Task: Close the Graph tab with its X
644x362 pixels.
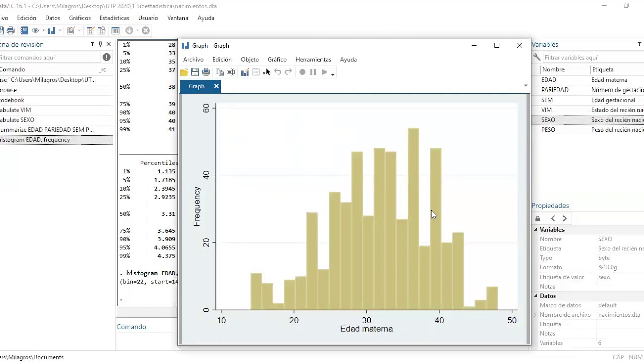Action: point(216,86)
